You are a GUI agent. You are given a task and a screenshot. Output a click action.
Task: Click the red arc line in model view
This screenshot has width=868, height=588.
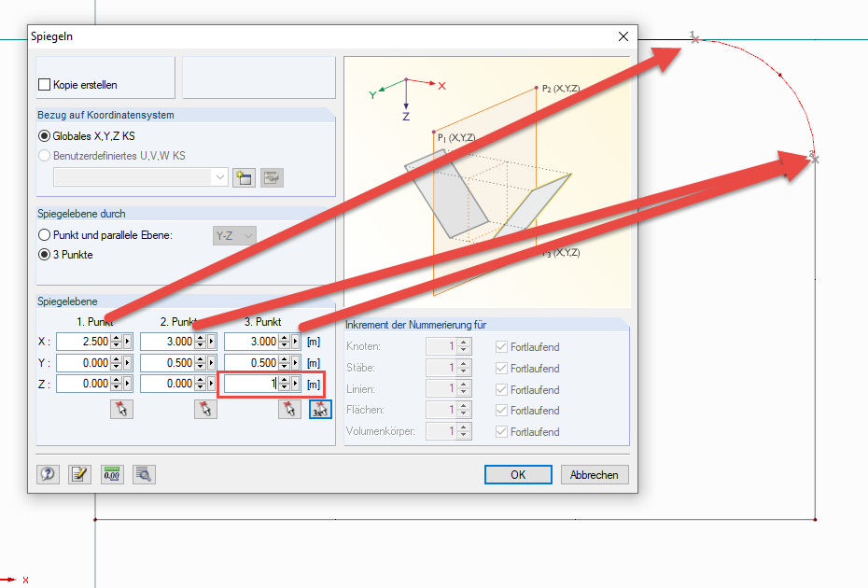(x=780, y=75)
